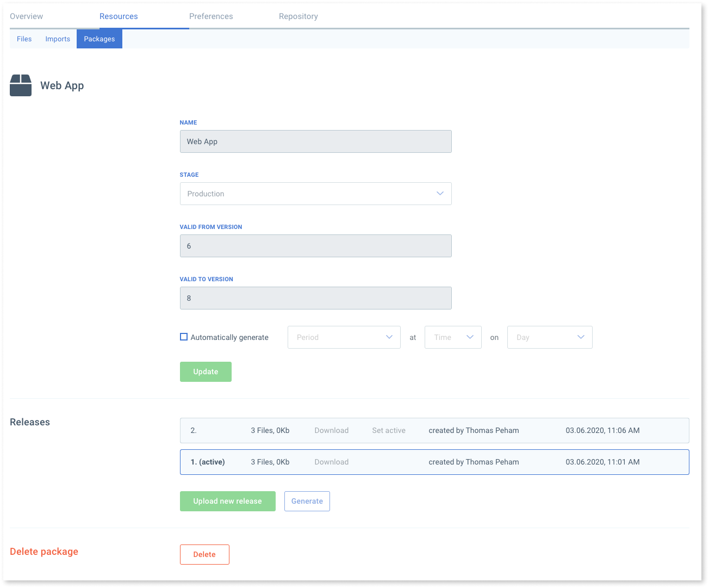
Task: Go to the Repository tab
Action: coord(298,16)
